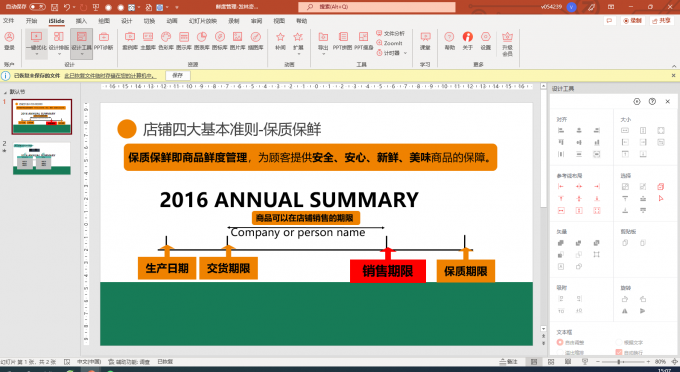
Task: Switch to the 切换 transitions tab
Action: 149,21
